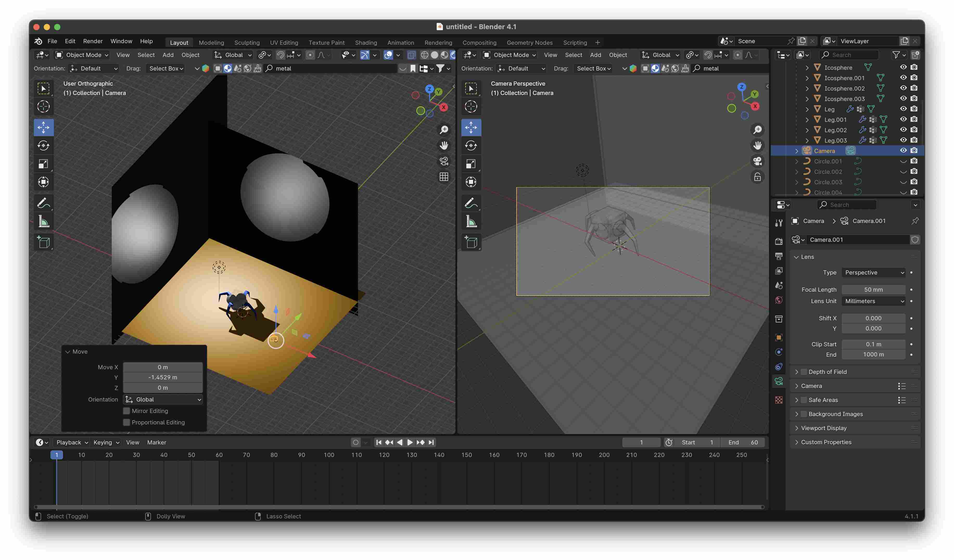Screen dimensions: 954x560
Task: Select the Transform tool in left viewport
Action: pyautogui.click(x=43, y=182)
